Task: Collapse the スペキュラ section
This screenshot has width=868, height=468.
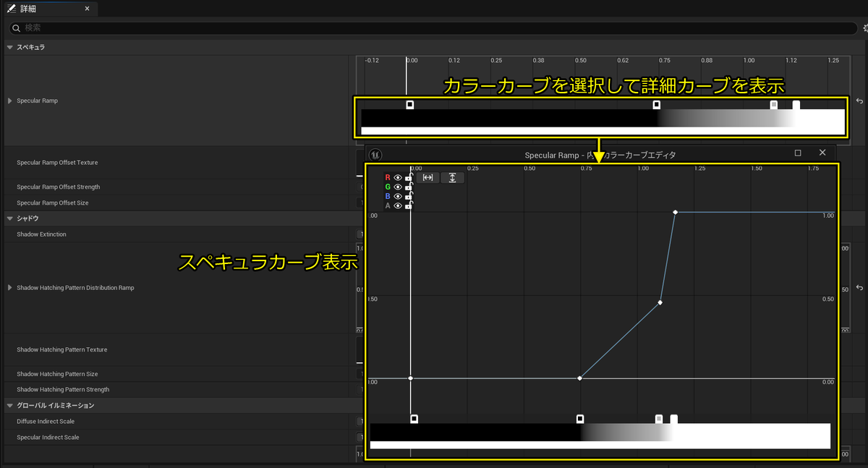Action: [x=10, y=47]
